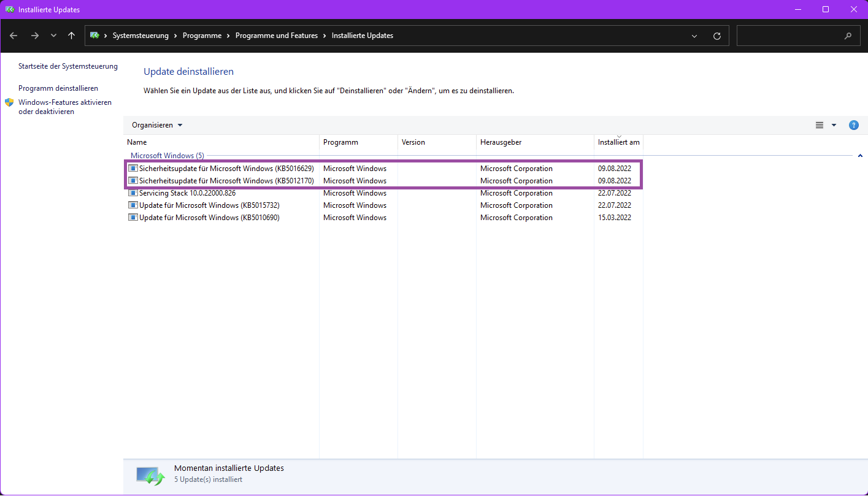Expand the address bar history dropdown

[694, 36]
